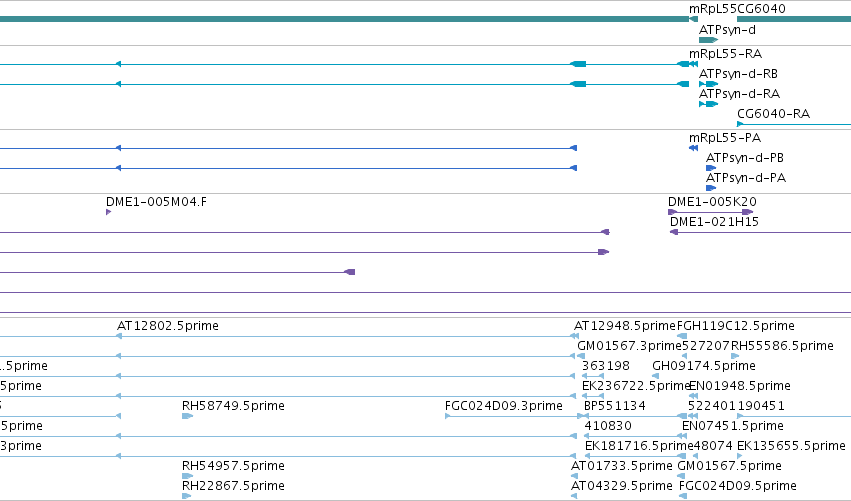This screenshot has height=501, width=851.
Task: Click the 410830 EST label
Action: 608,426
